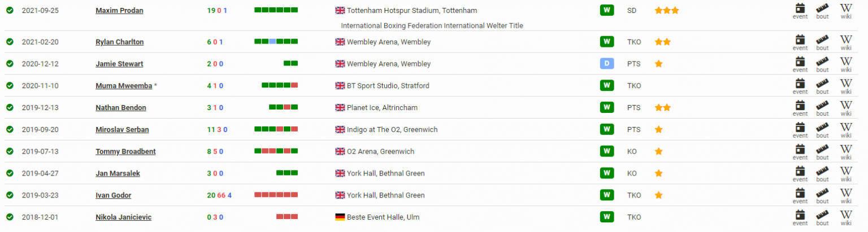868x232 pixels.
Task: Click green check mark beside 2020-12-12
Action: [x=10, y=64]
